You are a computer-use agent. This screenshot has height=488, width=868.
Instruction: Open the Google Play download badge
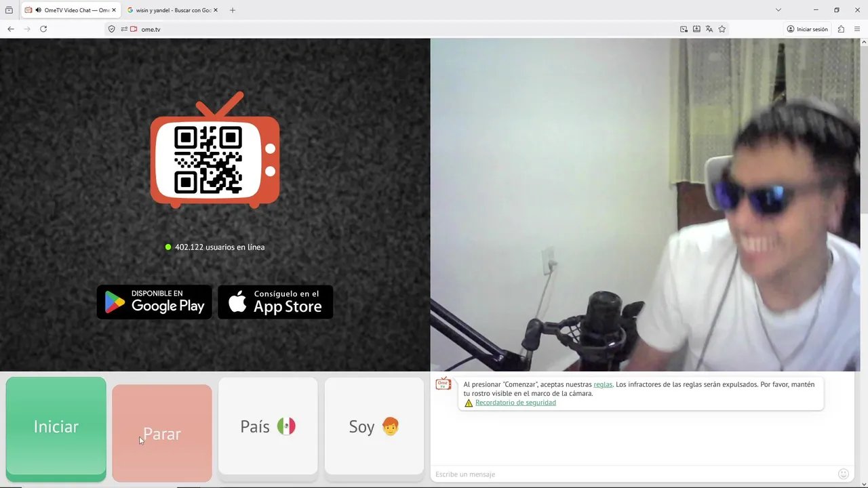[155, 302]
